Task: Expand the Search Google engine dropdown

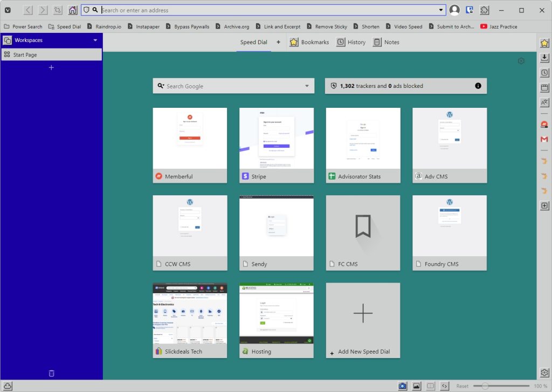Action: point(307,86)
